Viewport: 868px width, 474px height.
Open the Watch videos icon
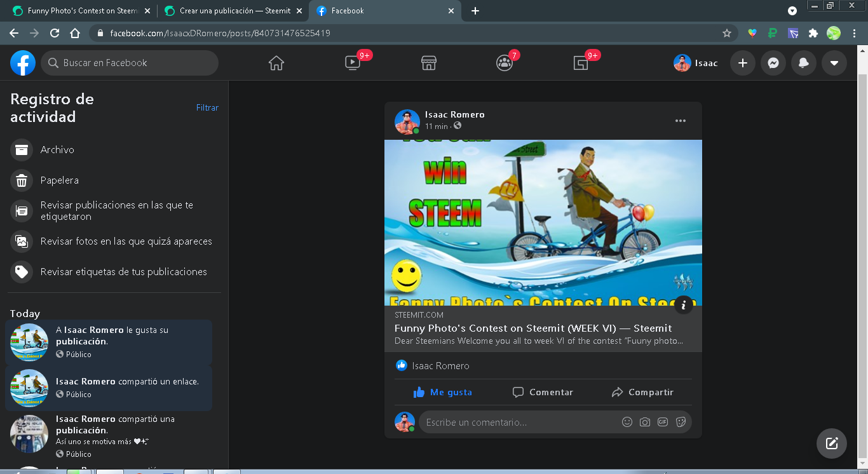(353, 63)
